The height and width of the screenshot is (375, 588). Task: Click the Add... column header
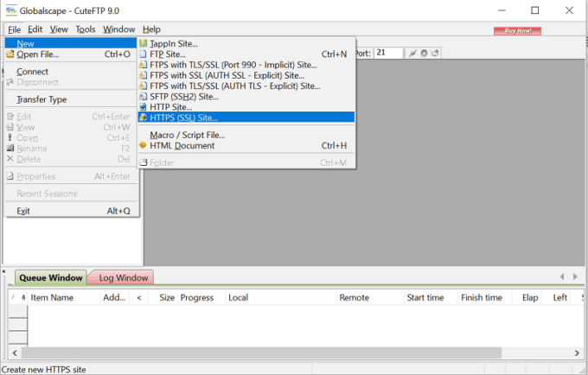114,297
